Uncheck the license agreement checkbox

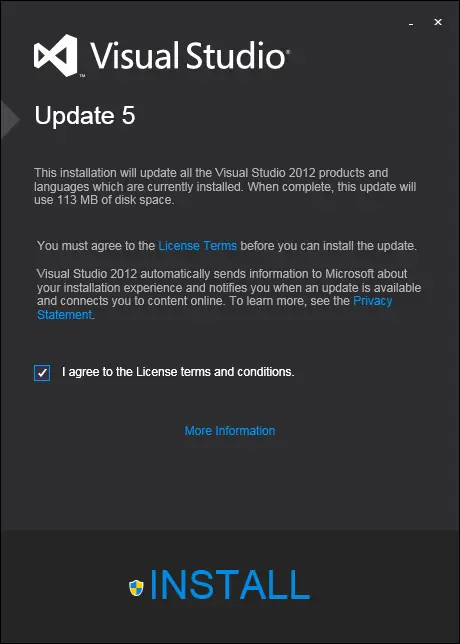tap(42, 373)
